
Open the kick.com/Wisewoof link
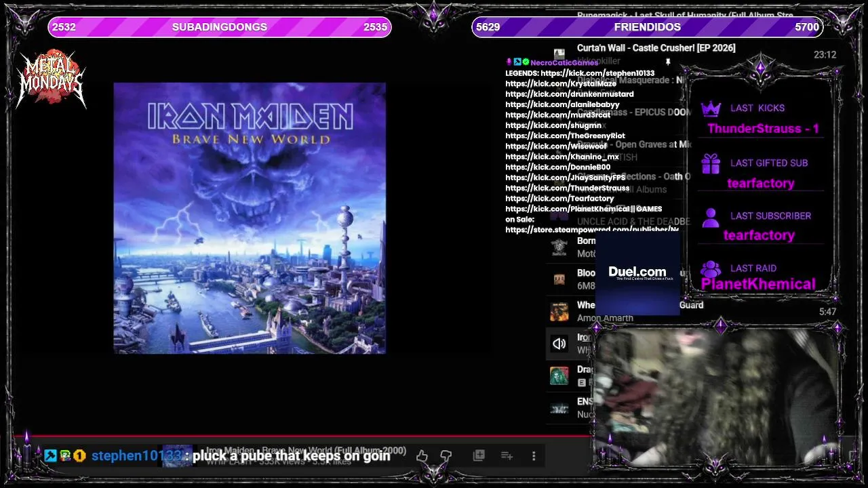556,146
